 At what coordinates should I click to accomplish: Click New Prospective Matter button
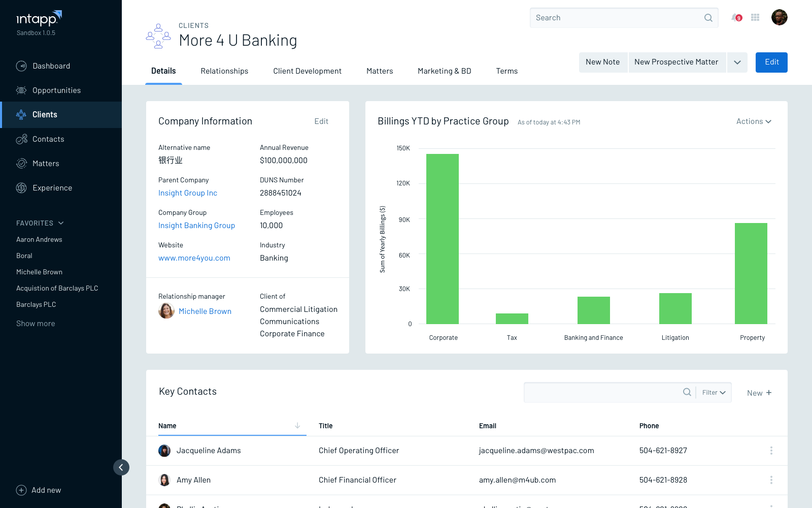coord(677,62)
